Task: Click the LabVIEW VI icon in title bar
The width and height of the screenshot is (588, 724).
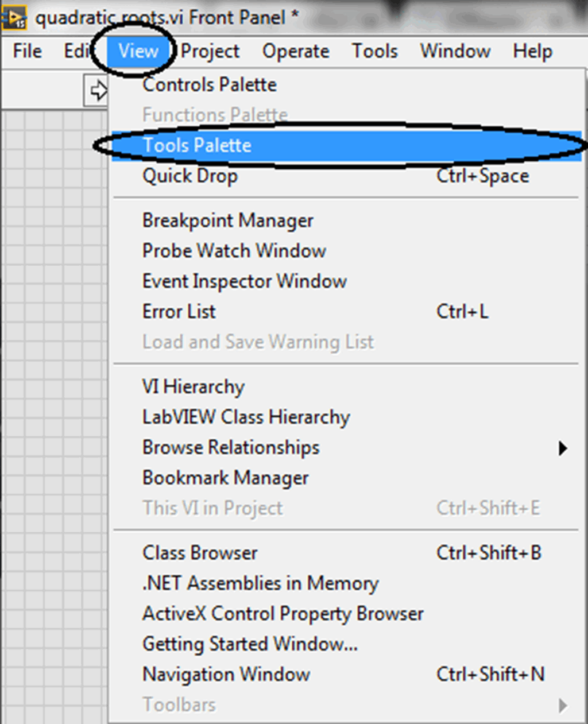Action: tap(14, 18)
